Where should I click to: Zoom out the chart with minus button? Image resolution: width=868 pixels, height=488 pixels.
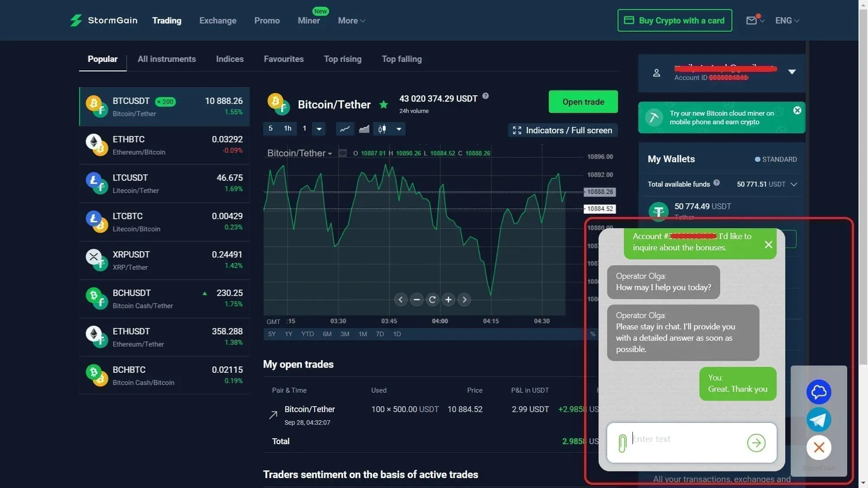[417, 300]
